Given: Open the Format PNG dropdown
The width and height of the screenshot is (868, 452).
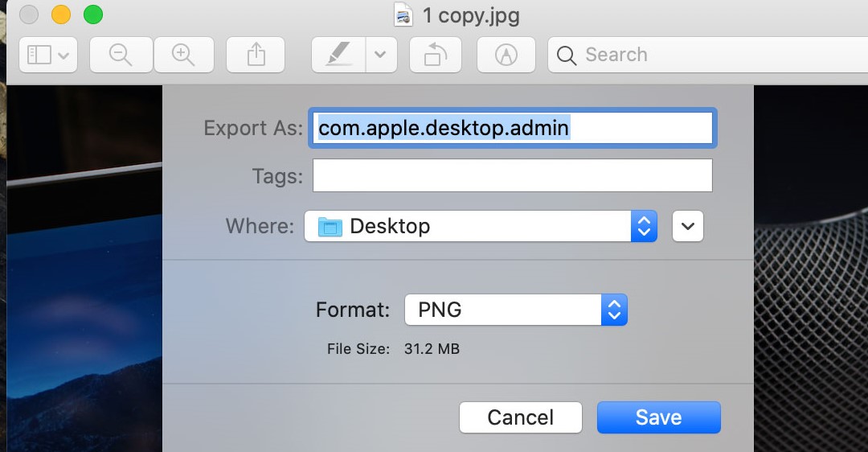Looking at the screenshot, I should pos(516,310).
